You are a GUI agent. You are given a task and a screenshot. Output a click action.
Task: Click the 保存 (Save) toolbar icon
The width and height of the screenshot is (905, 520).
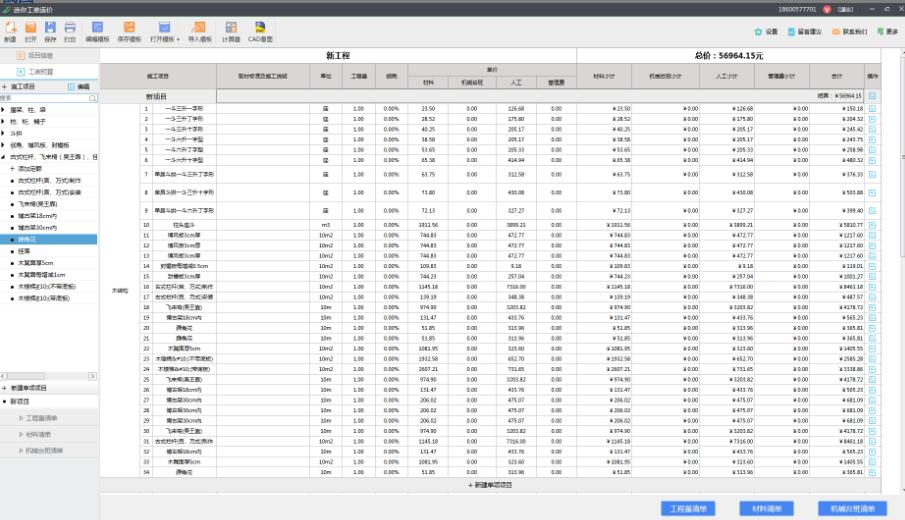click(x=50, y=29)
